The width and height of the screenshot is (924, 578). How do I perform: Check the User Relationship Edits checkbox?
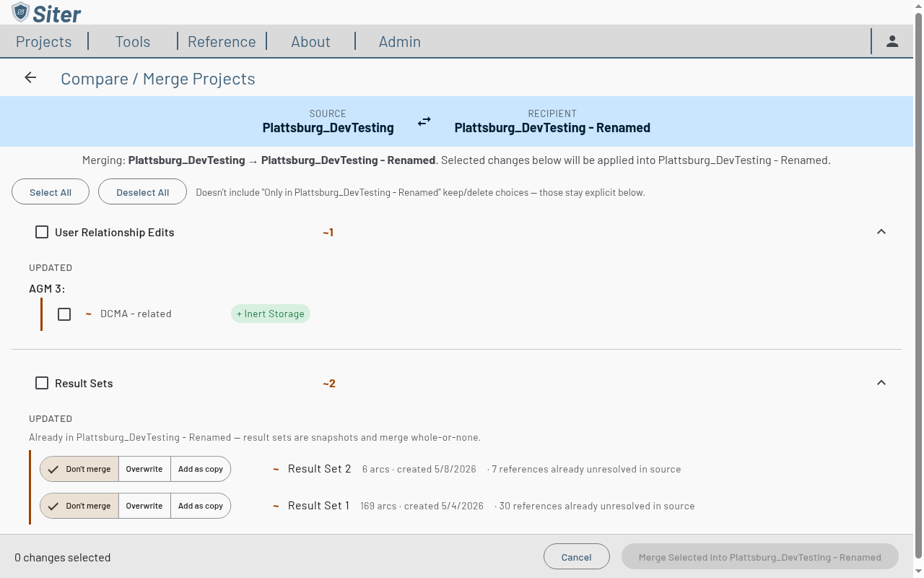(x=42, y=232)
